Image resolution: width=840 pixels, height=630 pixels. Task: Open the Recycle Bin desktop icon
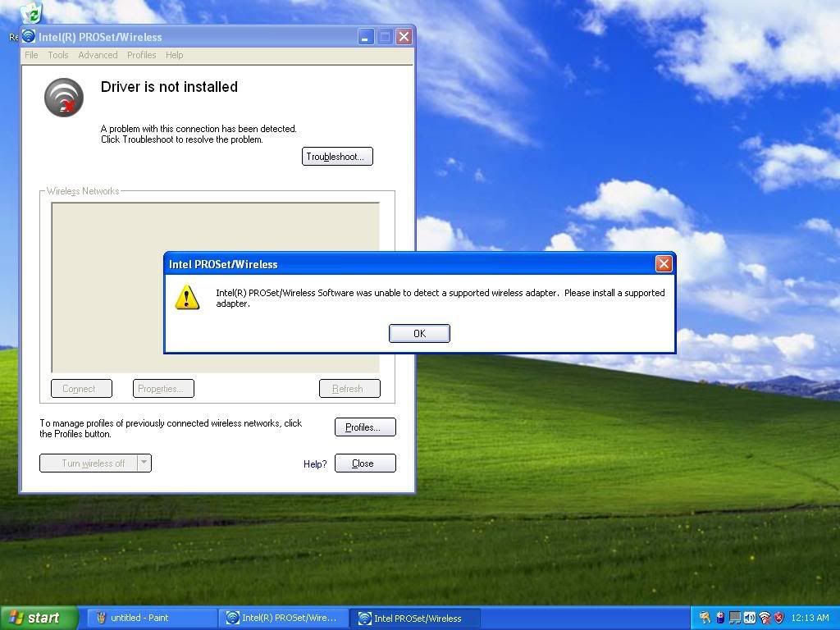click(x=31, y=13)
